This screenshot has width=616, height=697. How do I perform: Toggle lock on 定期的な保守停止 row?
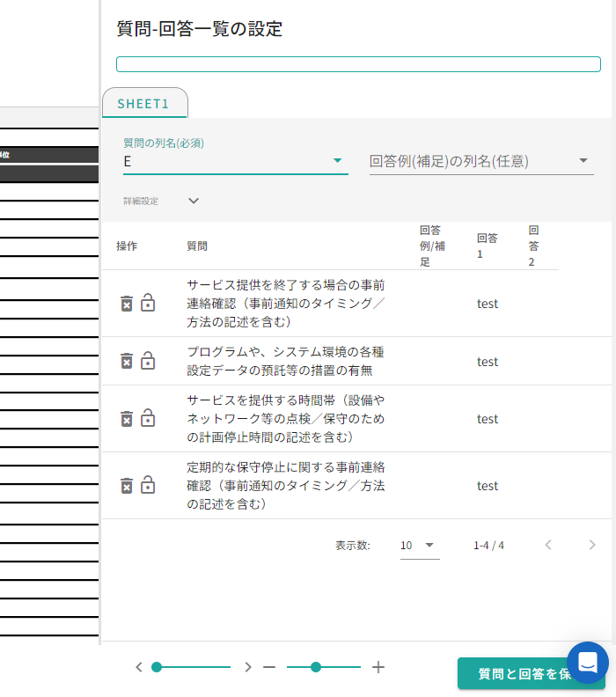pyautogui.click(x=148, y=485)
